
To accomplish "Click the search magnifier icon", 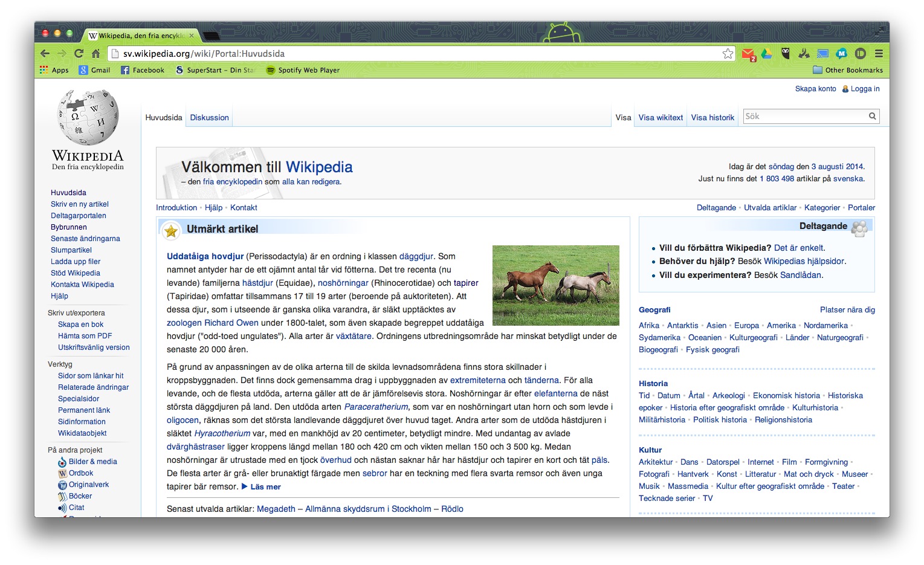I will (x=872, y=116).
